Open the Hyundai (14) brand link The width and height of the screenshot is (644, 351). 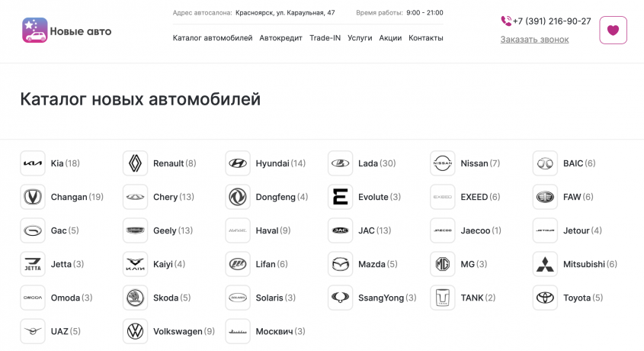pos(280,163)
